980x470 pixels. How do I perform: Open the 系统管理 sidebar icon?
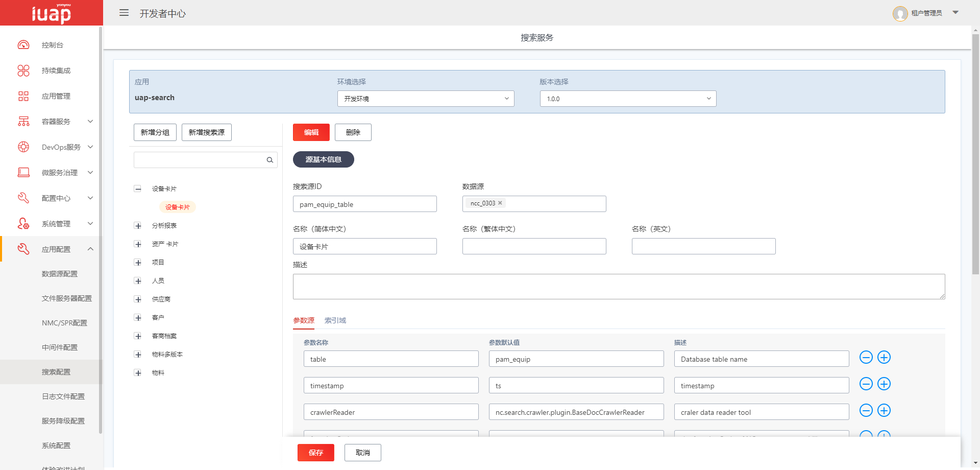(x=23, y=224)
